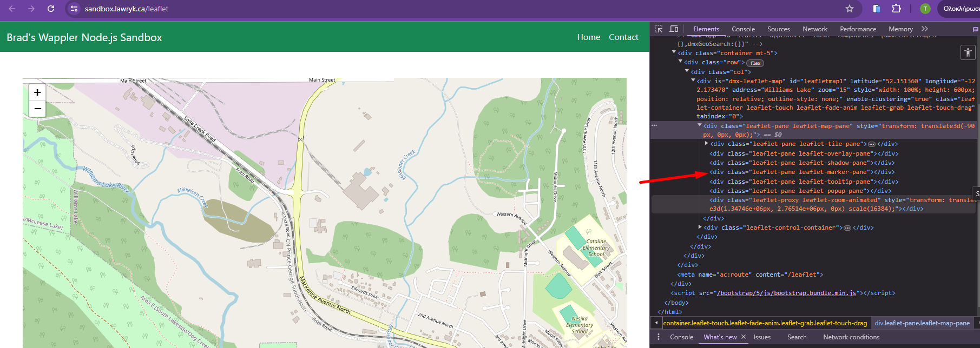Open the Chrome extensions puzzle icon
This screenshot has height=348, width=980.
tap(897, 9)
